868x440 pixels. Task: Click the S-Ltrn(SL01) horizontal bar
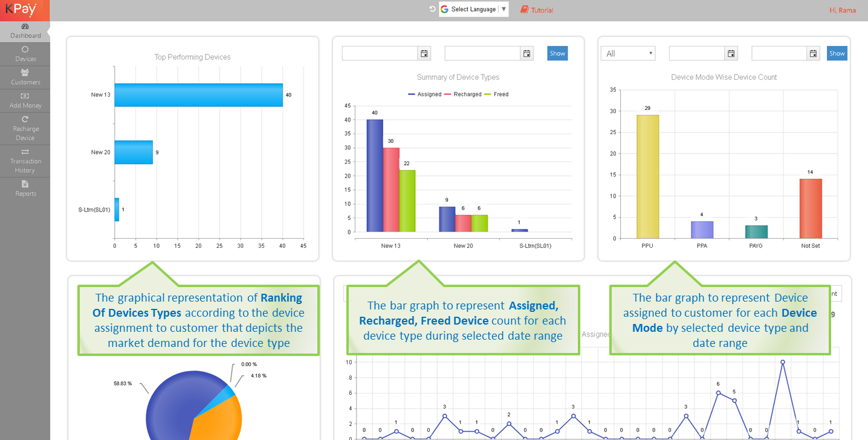point(117,210)
